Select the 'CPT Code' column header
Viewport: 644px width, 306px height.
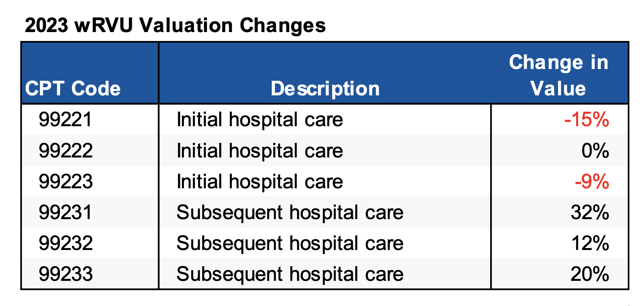(73, 88)
